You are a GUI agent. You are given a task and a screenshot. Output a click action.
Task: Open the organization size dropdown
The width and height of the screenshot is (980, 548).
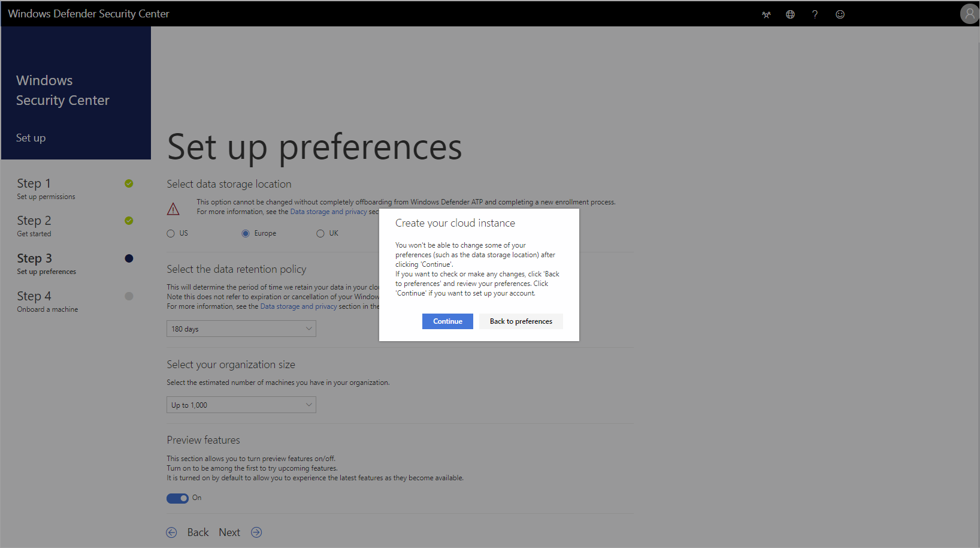point(241,405)
